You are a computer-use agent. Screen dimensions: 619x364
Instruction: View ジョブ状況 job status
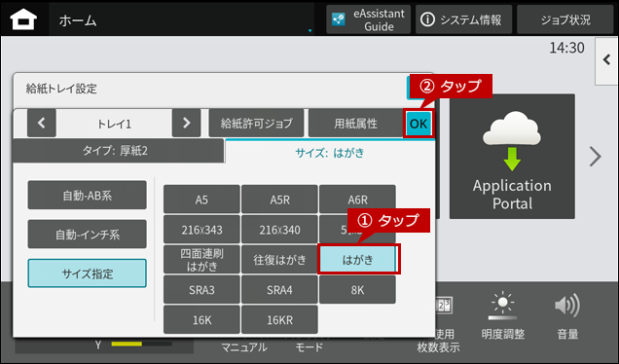[565, 19]
